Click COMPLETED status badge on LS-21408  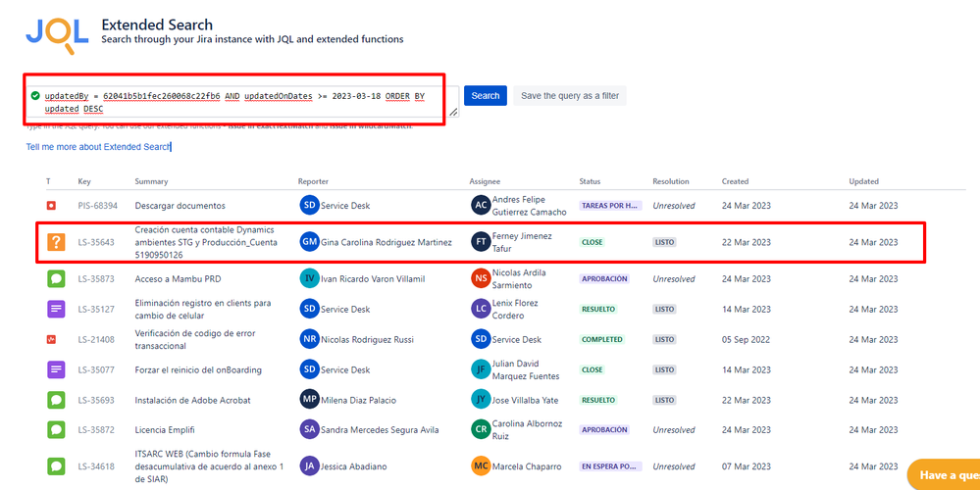tap(602, 339)
